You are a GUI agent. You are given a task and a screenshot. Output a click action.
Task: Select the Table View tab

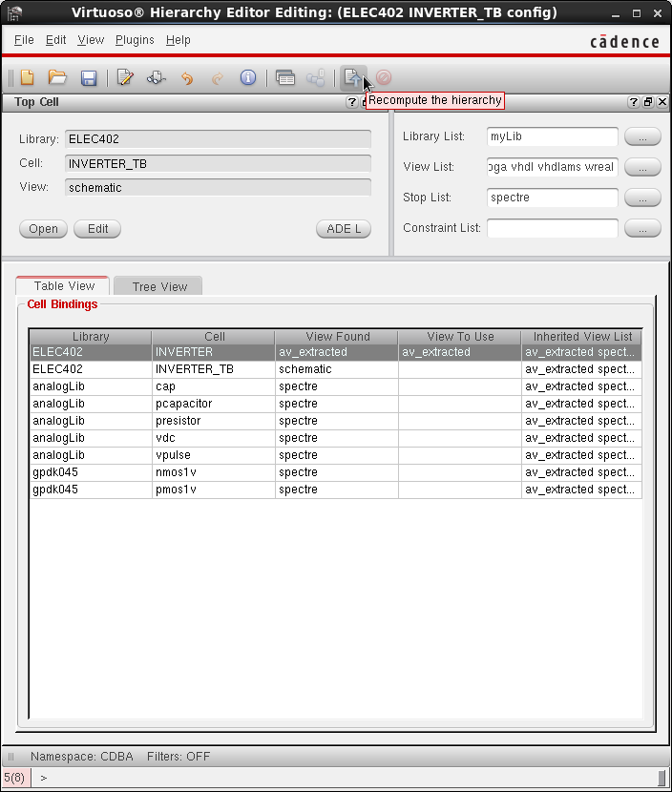tap(63, 286)
